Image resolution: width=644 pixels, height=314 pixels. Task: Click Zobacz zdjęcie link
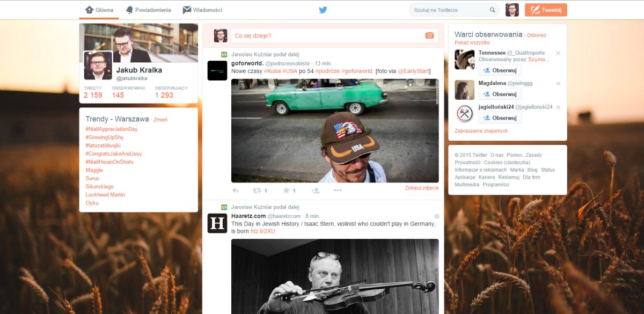click(x=422, y=188)
